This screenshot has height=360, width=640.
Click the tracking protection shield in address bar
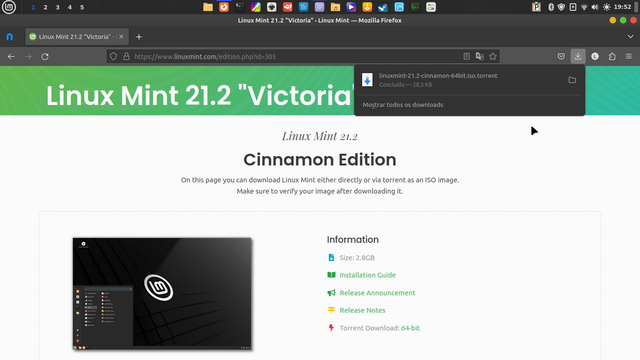pyautogui.click(x=113, y=56)
